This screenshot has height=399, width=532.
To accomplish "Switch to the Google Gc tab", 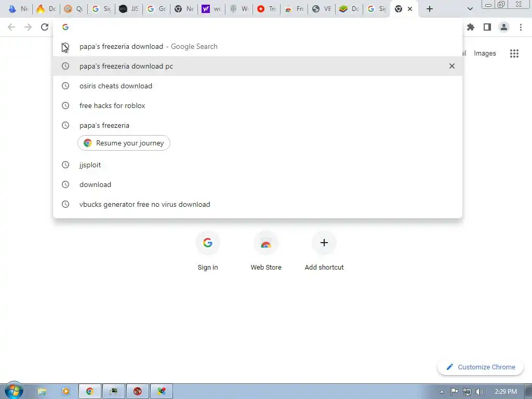I will (x=156, y=9).
